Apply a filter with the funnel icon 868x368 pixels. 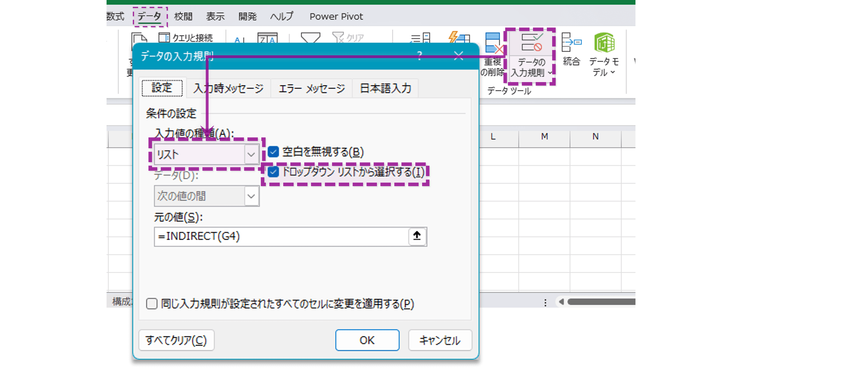coord(311,38)
